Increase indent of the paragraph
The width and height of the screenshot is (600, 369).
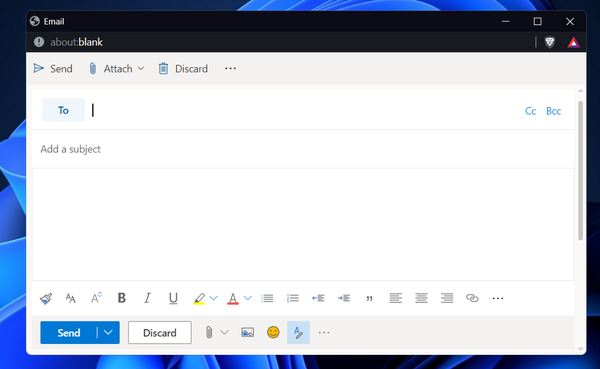[x=344, y=298]
